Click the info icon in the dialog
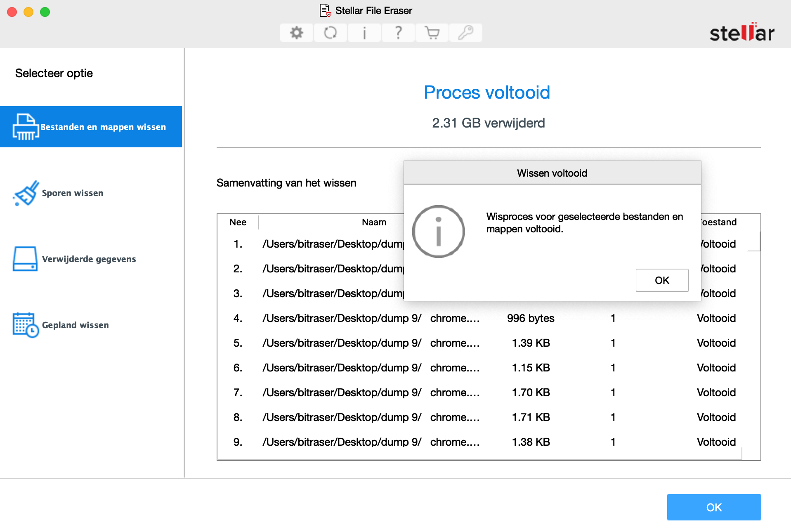791x532 pixels. click(x=439, y=232)
